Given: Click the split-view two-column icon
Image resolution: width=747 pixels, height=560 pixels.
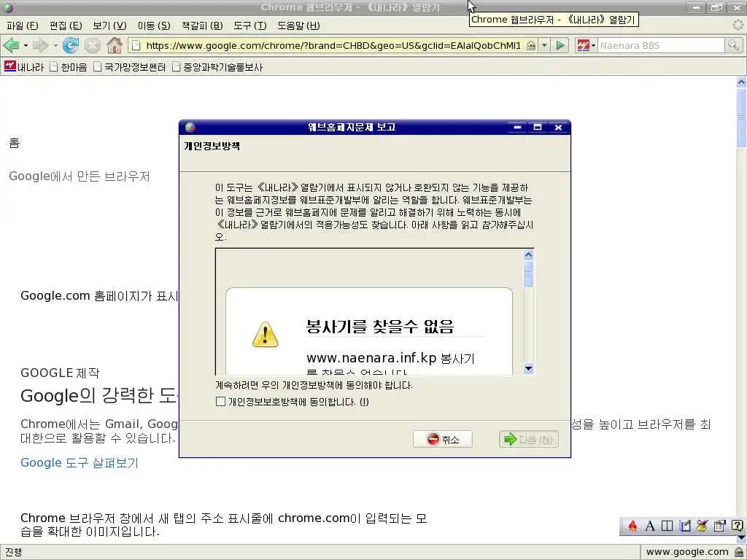Looking at the screenshot, I should click(667, 526).
